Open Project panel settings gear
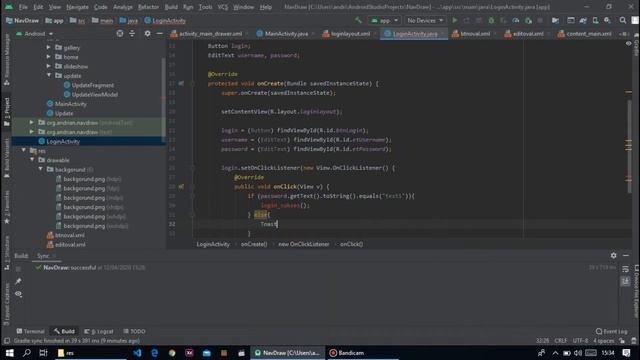The height and width of the screenshot is (360, 640). coord(147,34)
